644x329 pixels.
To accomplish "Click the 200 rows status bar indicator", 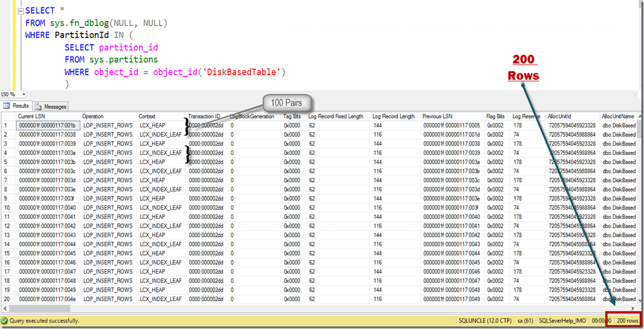I will click(627, 320).
